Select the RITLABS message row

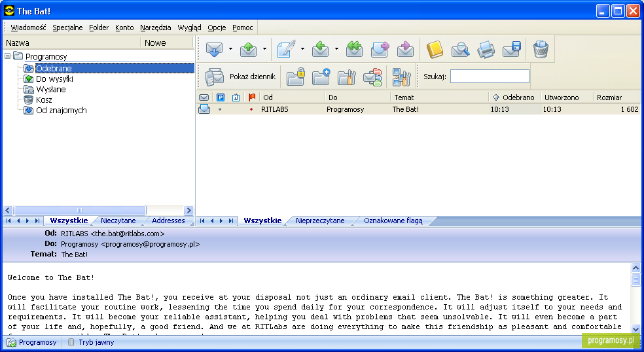(418, 109)
